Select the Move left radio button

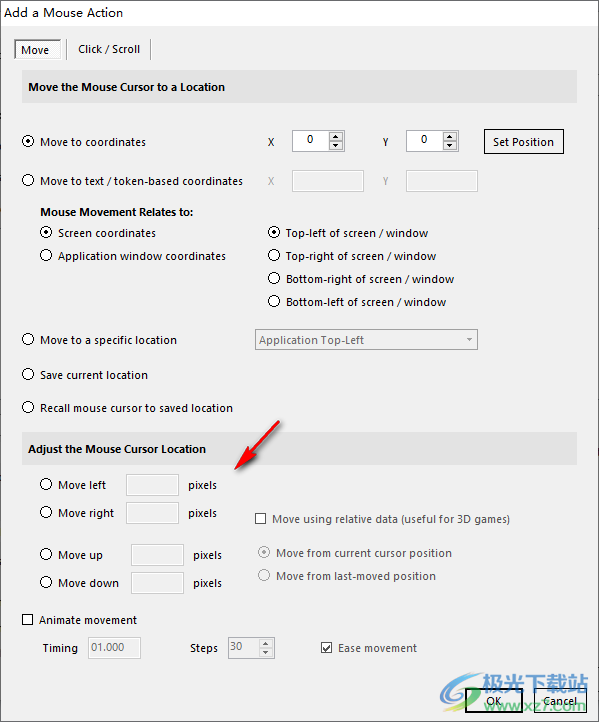[46, 484]
